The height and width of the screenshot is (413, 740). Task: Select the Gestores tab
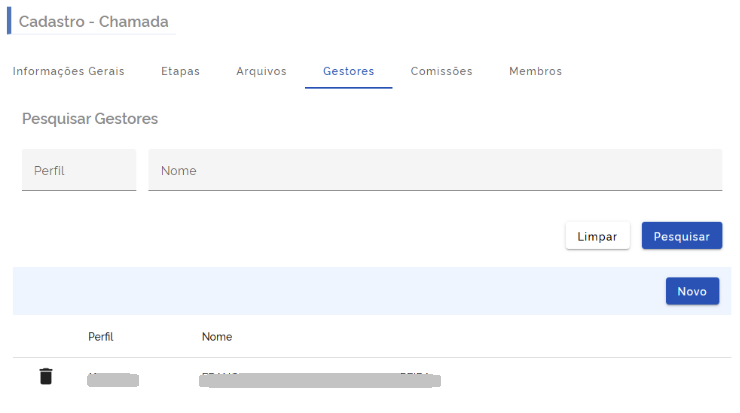click(x=348, y=71)
